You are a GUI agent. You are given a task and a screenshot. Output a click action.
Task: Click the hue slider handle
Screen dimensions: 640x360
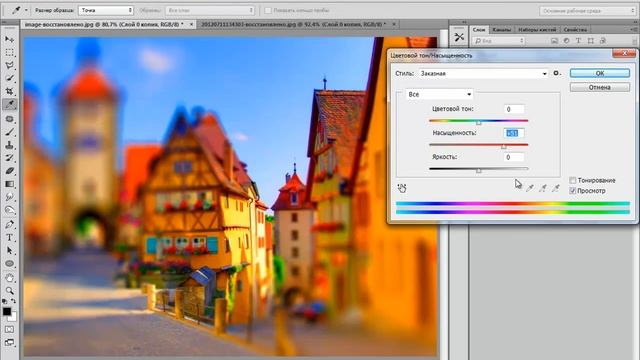479,122
